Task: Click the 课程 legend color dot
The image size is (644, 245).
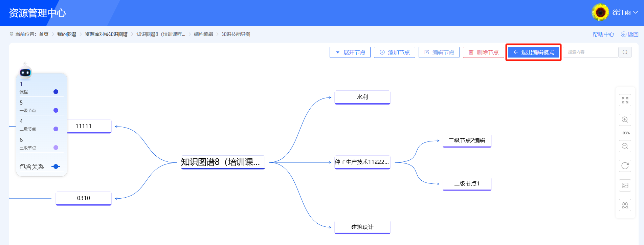Action: click(56, 92)
